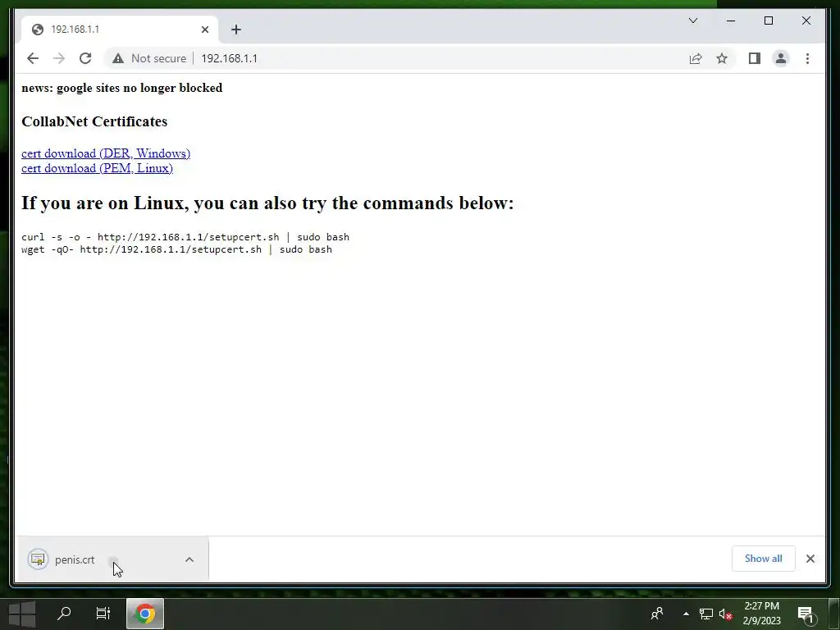Screen dimensions: 840x630
Task: Click the muted volume icon
Action: (x=725, y=614)
